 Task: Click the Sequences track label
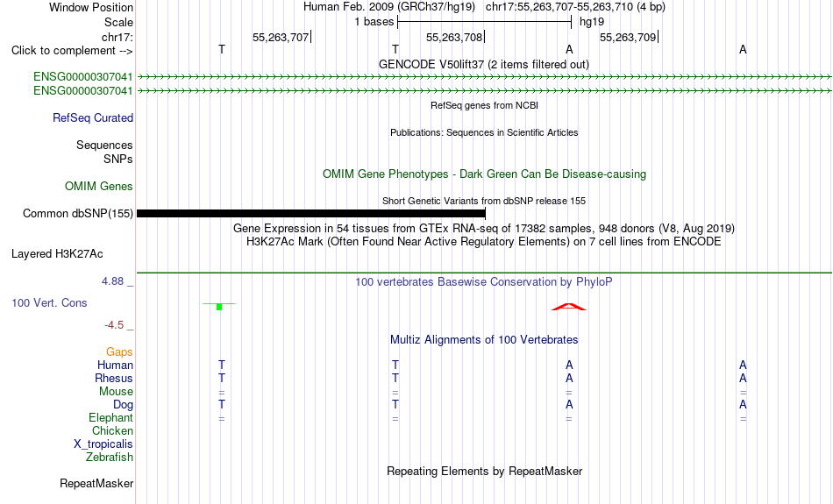point(104,145)
